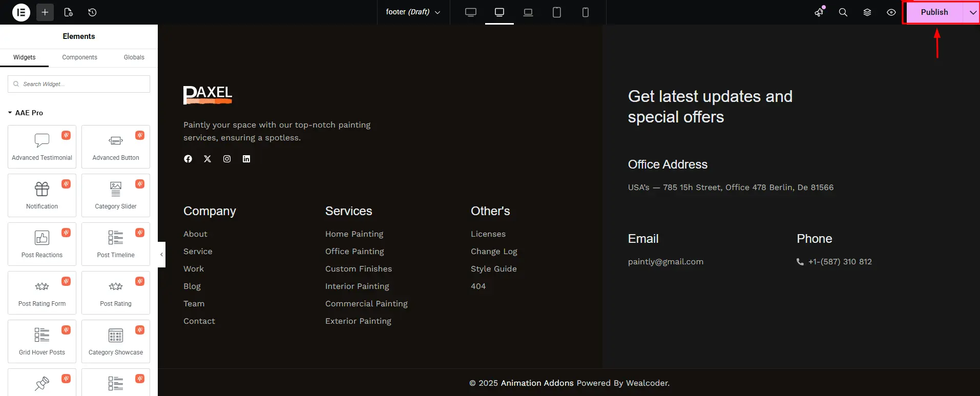Select the Globals tab
Image resolution: width=980 pixels, height=396 pixels.
point(134,57)
